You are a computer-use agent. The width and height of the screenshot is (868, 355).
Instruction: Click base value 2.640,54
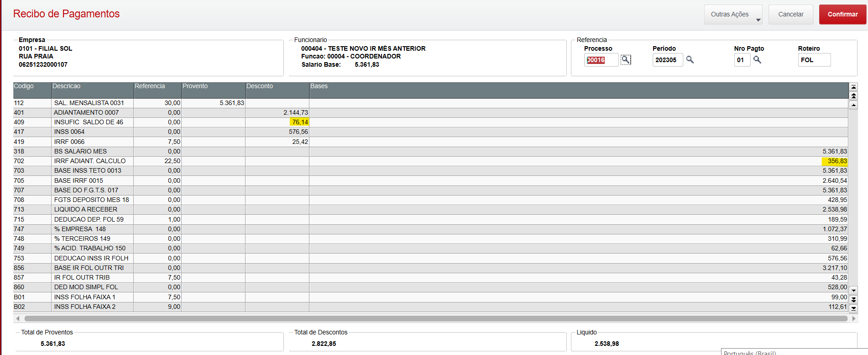pos(835,180)
